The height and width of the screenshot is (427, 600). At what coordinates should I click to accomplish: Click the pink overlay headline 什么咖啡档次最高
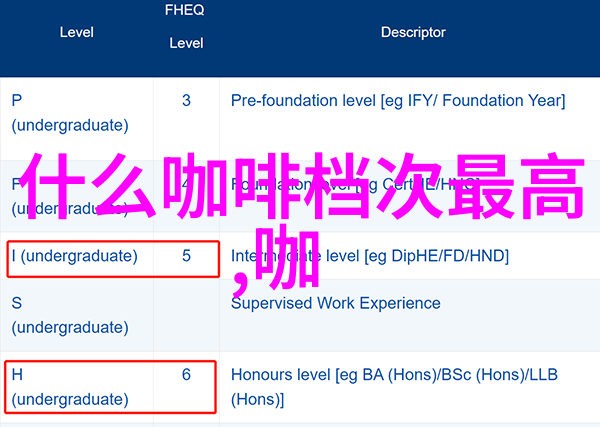tap(302, 186)
